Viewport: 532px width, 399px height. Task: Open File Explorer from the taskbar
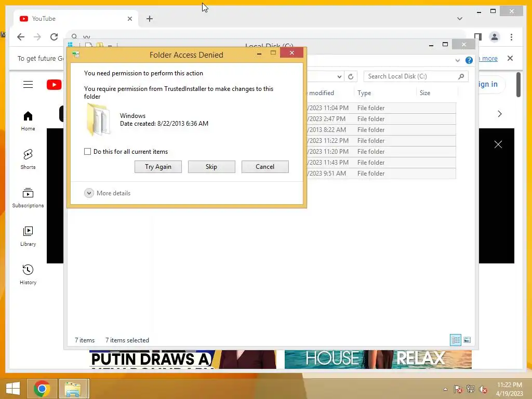[x=73, y=389]
